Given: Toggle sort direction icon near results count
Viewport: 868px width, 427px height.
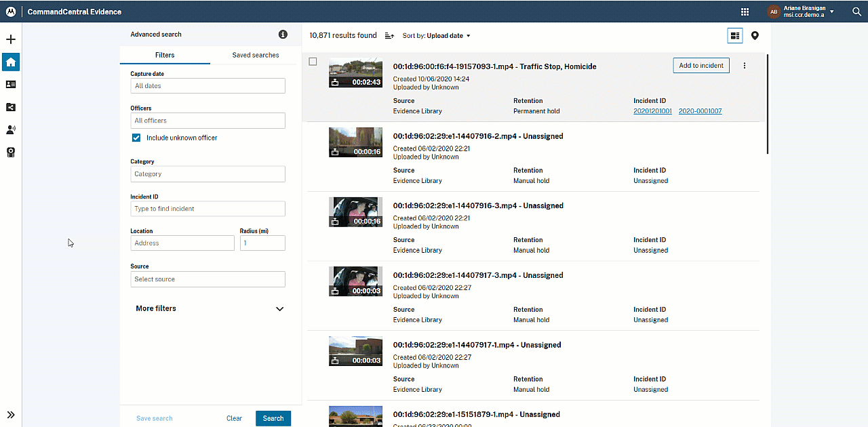Looking at the screenshot, I should click(x=389, y=36).
